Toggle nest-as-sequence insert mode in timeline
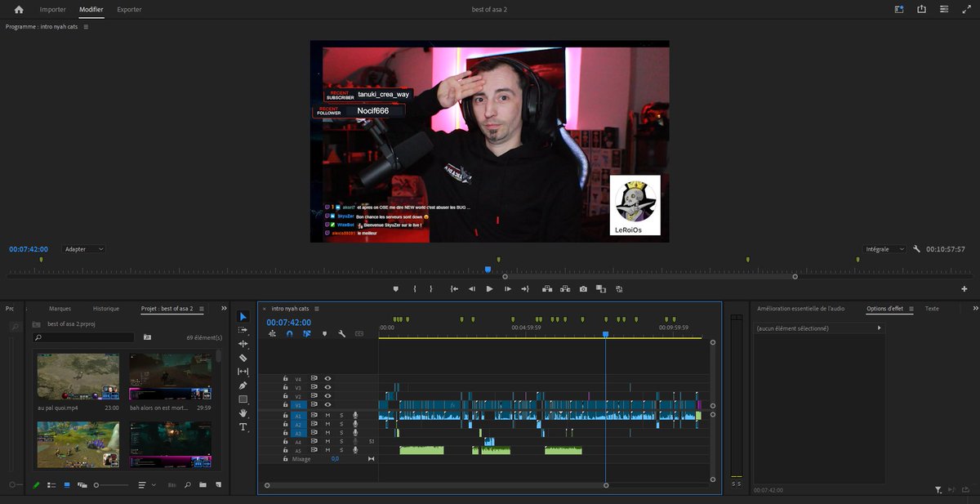 pyautogui.click(x=272, y=333)
